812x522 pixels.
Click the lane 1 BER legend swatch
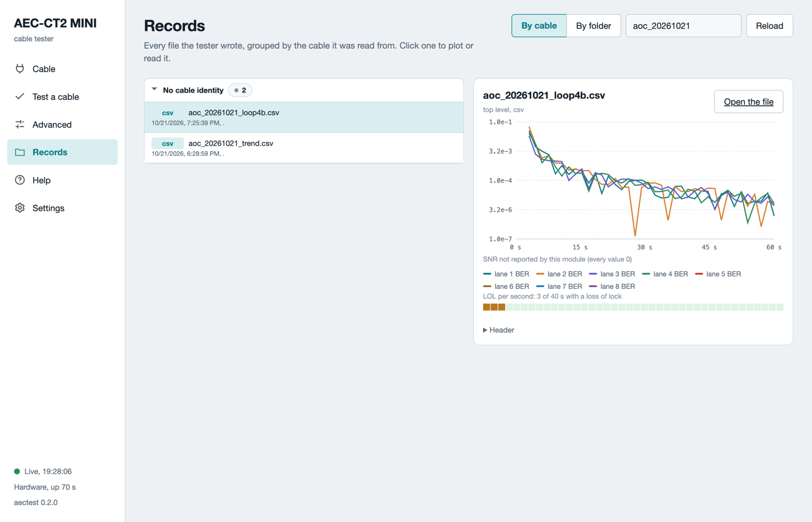point(487,274)
